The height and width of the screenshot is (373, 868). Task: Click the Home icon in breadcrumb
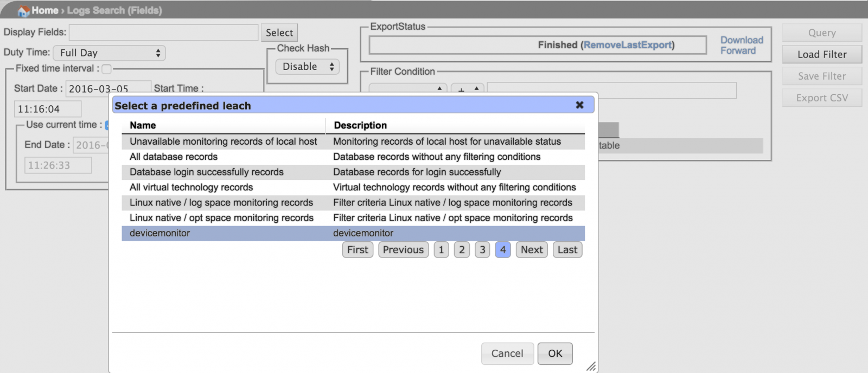click(x=23, y=11)
